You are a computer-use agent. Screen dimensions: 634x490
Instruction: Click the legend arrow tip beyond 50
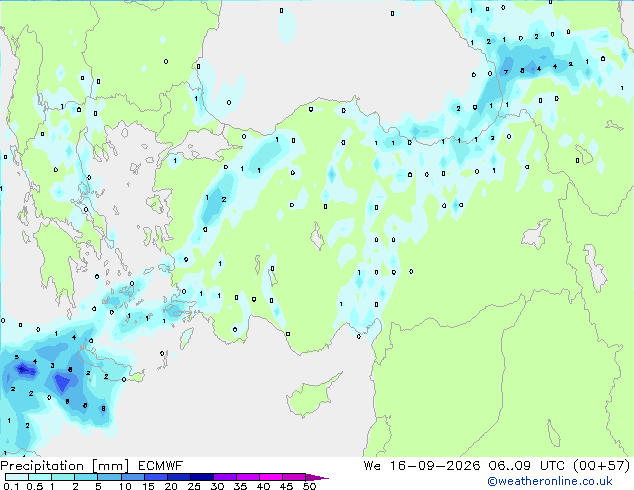317,477
